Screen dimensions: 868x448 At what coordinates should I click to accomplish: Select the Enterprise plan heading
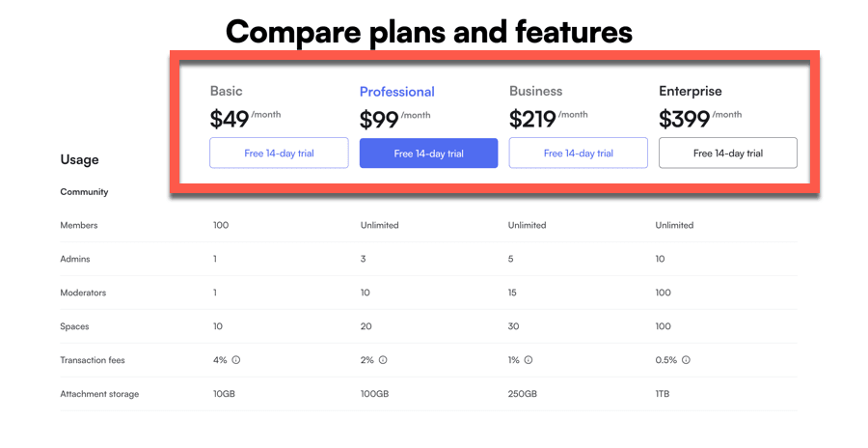point(691,92)
